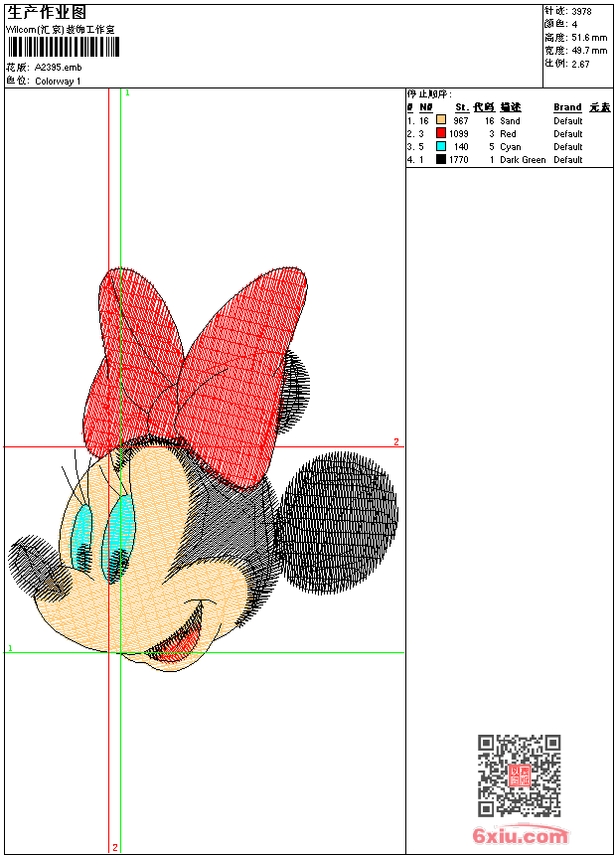616x855 pixels.
Task: Select the Cyan color swatch
Action: (441, 146)
